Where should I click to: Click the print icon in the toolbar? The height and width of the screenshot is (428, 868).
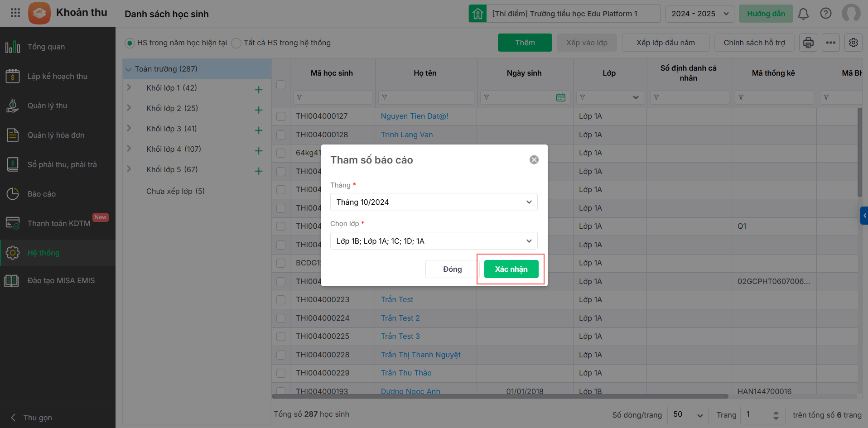click(808, 43)
